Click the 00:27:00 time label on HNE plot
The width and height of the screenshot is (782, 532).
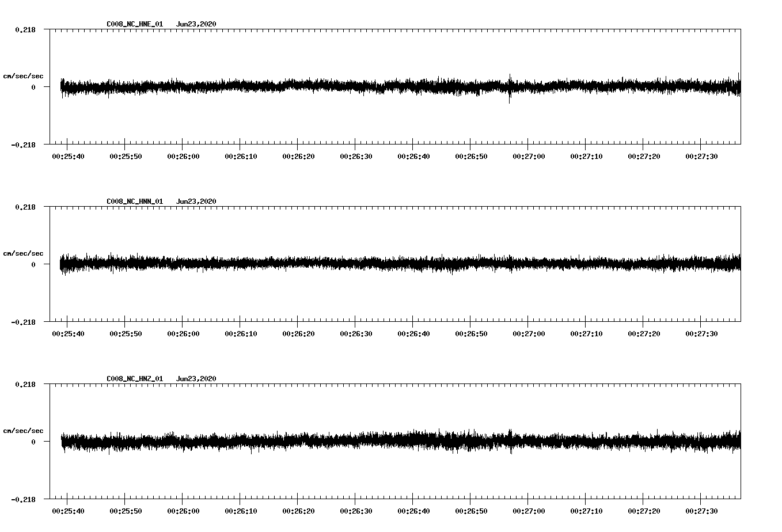tap(529, 157)
